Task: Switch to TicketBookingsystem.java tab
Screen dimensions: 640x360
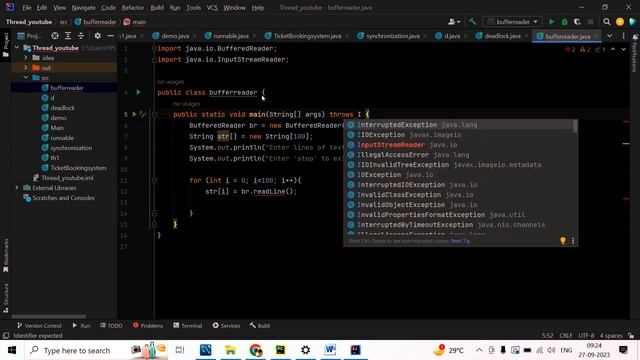Action: 307,36
